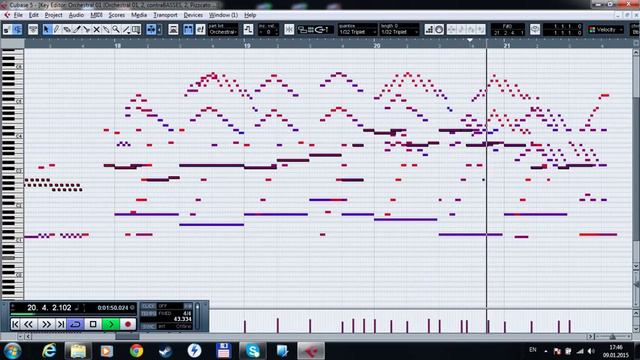The width and height of the screenshot is (640, 360).
Task: Open the Audio menu
Action: pyautogui.click(x=76, y=15)
